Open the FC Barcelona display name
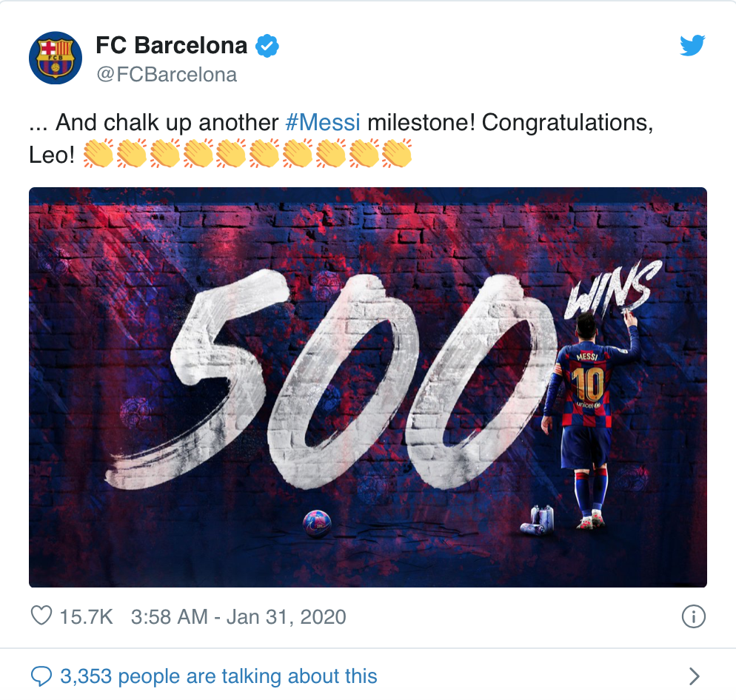This screenshot has height=700, width=736. pyautogui.click(x=171, y=46)
